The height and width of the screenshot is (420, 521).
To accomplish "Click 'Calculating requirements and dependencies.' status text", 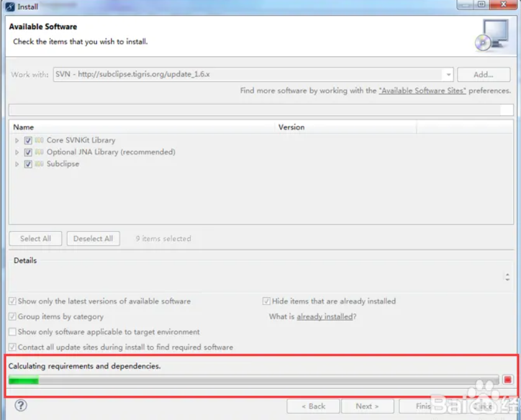I will (84, 366).
